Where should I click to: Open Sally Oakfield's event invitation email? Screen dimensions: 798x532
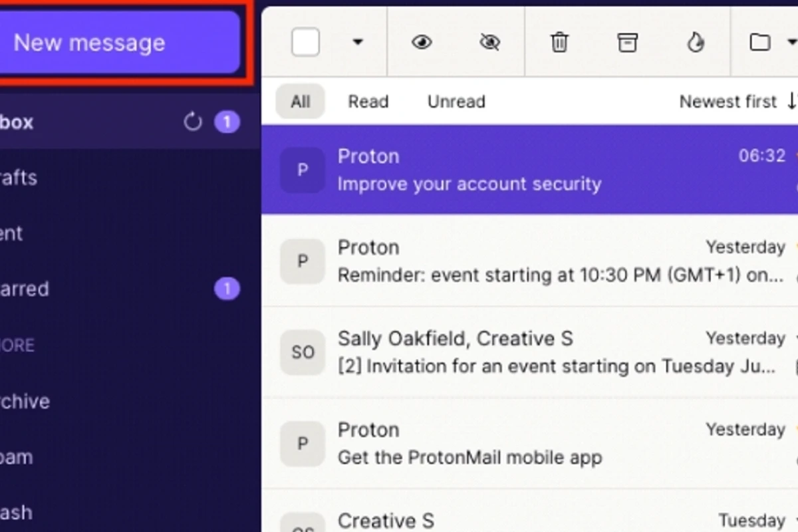[x=530, y=352]
